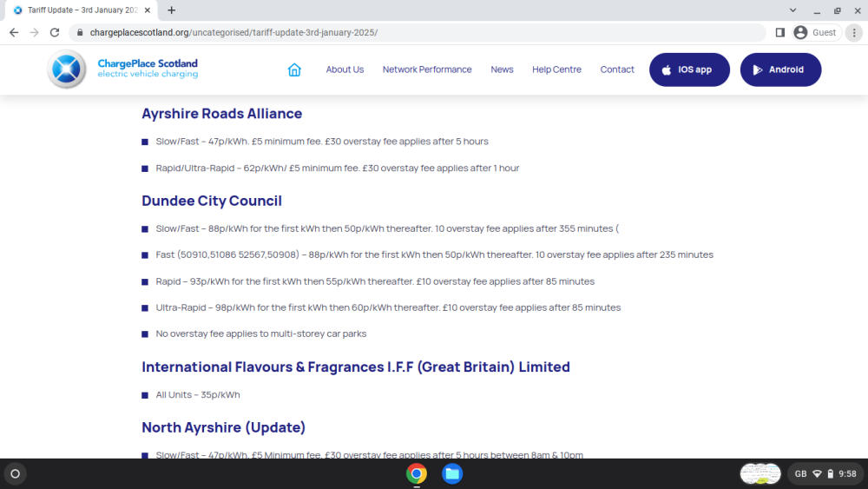
Task: Open the Files app from the shelf
Action: click(x=452, y=473)
